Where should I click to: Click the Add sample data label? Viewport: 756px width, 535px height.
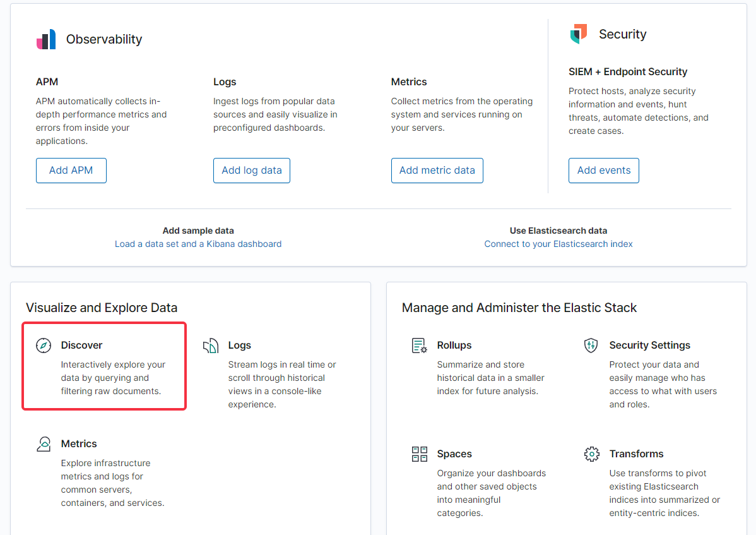pyautogui.click(x=198, y=231)
